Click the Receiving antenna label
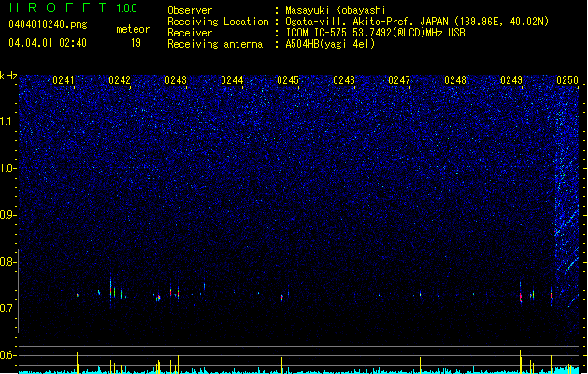The image size is (588, 374). point(215,44)
